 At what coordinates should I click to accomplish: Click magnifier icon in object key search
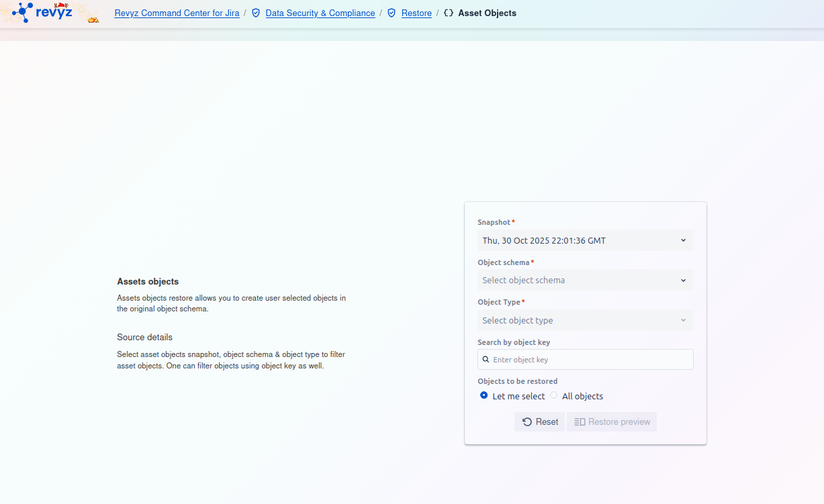pyautogui.click(x=486, y=360)
